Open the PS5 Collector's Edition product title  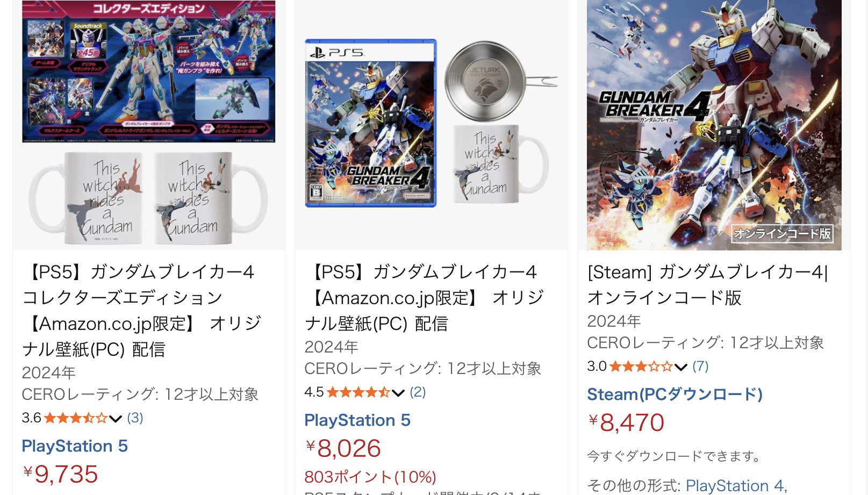(x=142, y=311)
